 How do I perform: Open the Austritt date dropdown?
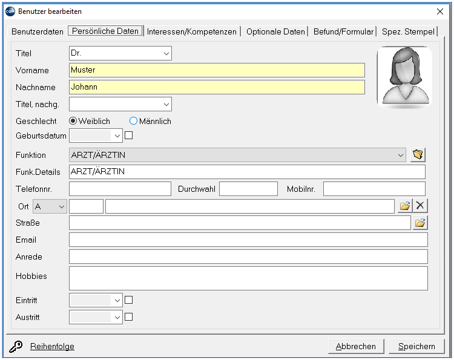click(117, 317)
